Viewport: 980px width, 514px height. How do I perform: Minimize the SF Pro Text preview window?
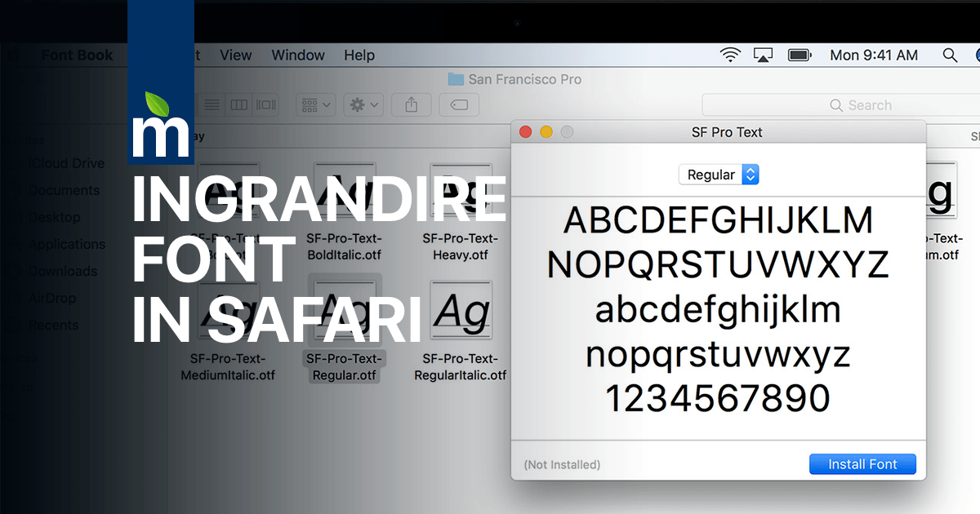pyautogui.click(x=546, y=132)
